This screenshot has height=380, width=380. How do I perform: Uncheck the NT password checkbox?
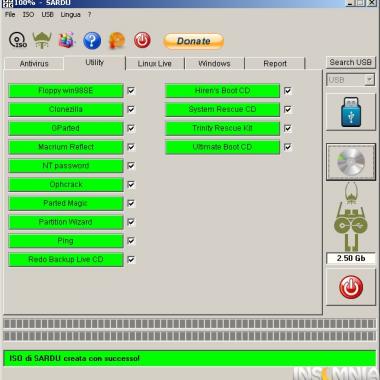click(131, 166)
